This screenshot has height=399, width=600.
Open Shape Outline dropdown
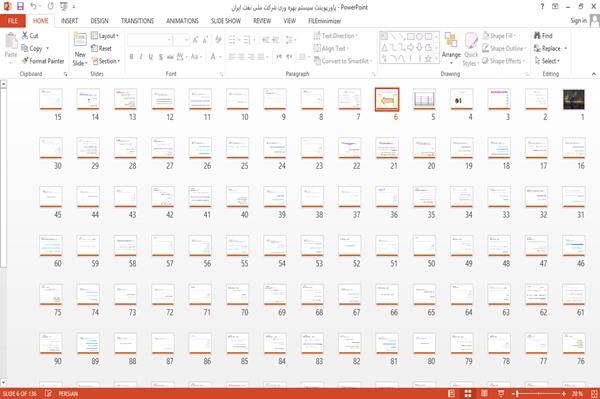pyautogui.click(x=504, y=48)
